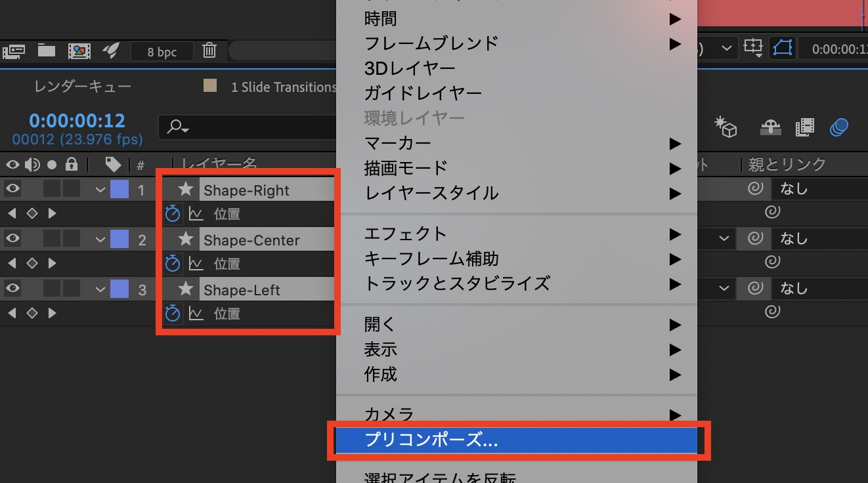Image resolution: width=868 pixels, height=483 pixels.
Task: Hide the Shape-Right layer using its eye
Action: click(12, 189)
